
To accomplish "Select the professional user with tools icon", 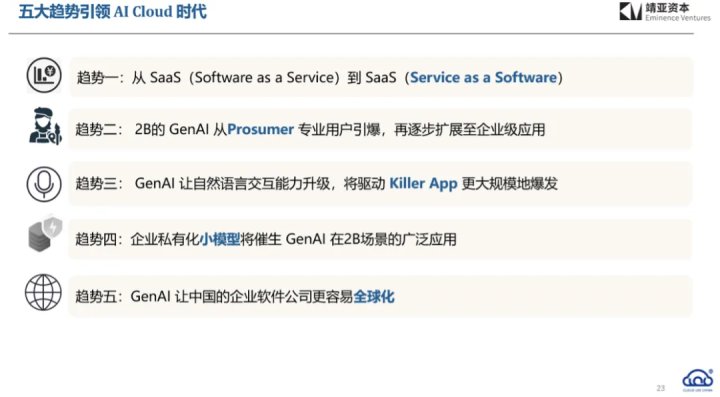I will click(x=45, y=126).
